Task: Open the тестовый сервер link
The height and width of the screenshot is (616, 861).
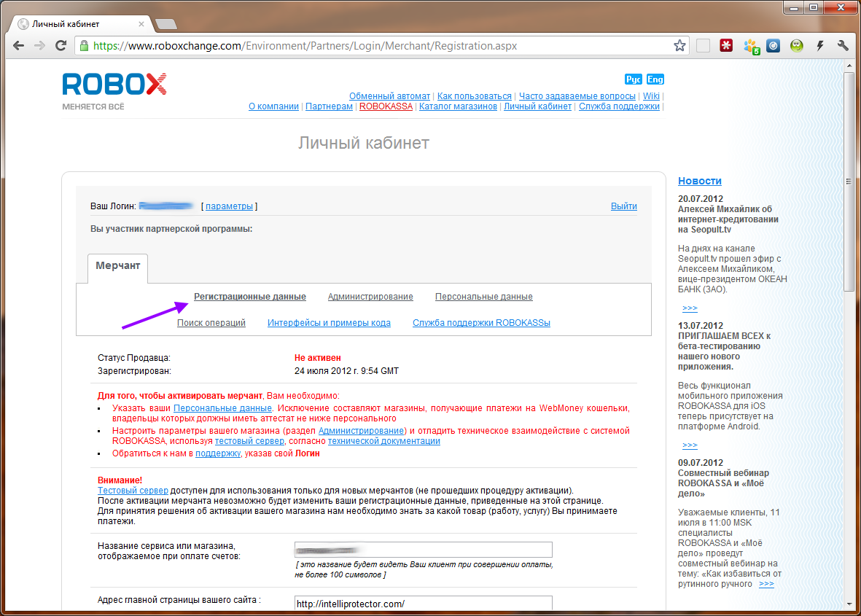Action: 249,441
